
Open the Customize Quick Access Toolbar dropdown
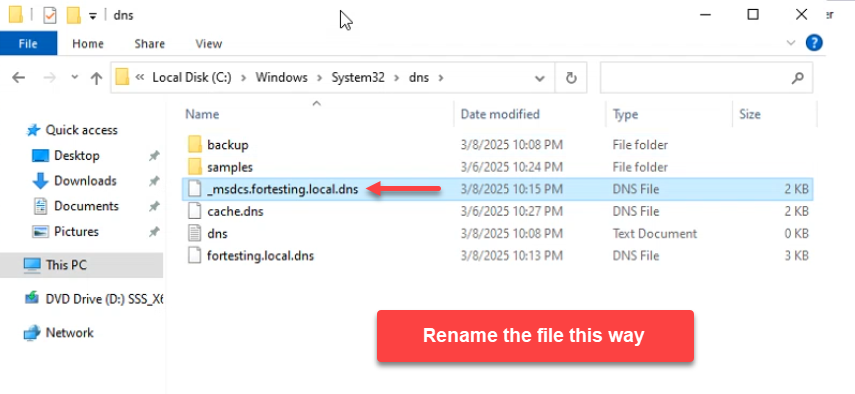tap(93, 16)
